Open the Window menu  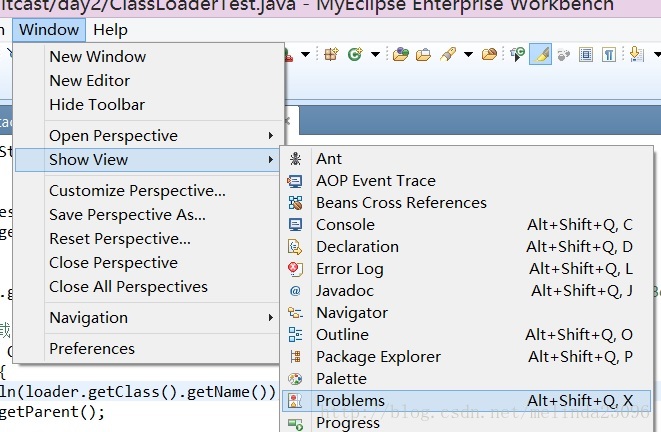(49, 30)
